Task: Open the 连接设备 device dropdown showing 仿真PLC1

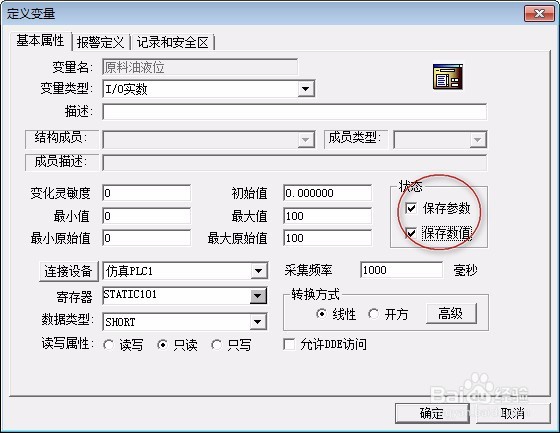Action: click(x=258, y=270)
